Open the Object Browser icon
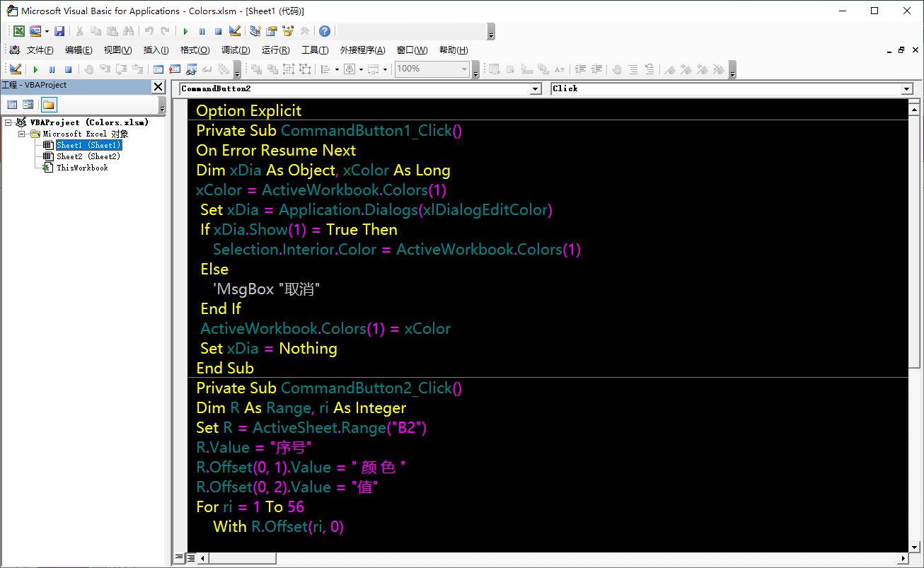 (x=288, y=31)
